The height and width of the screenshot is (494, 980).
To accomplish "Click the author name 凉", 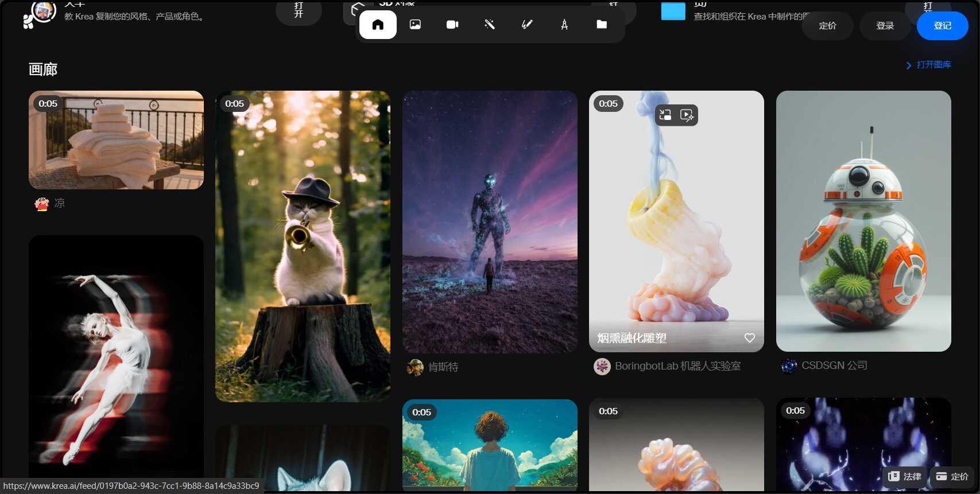I will pos(60,203).
